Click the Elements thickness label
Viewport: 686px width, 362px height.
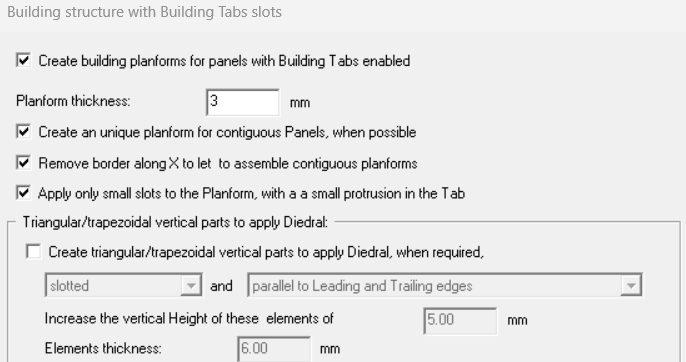(103, 348)
